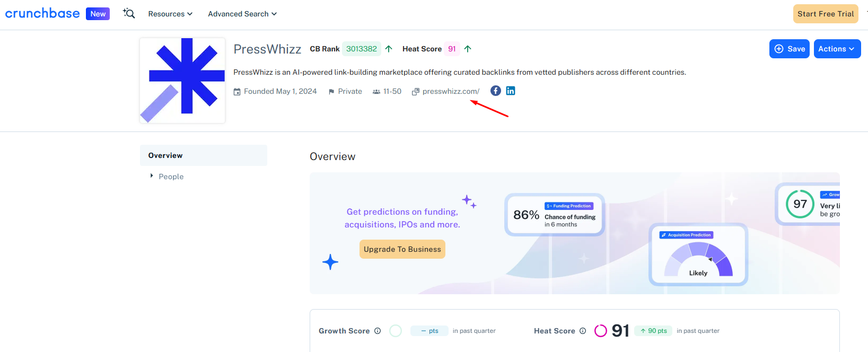Click the CB Rank upward trend arrow
Screen dimensions: 868x352
[389, 49]
